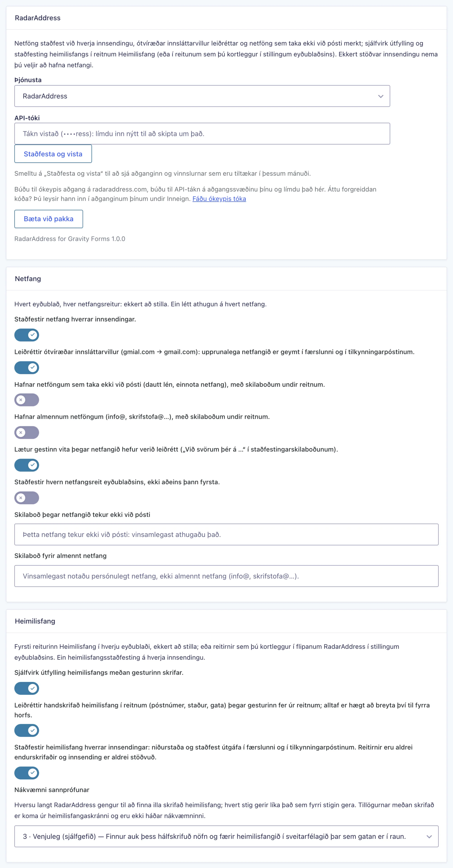
Task: Click chevron icon of Nákvæmni sannprófunar select
Action: (429, 837)
